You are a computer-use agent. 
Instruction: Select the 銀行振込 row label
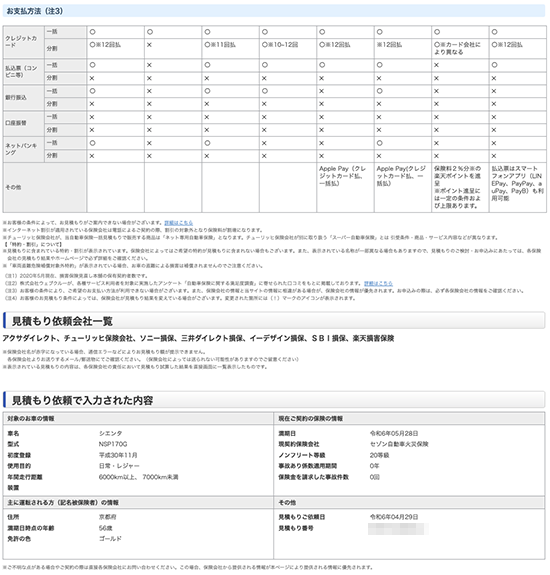(x=23, y=98)
